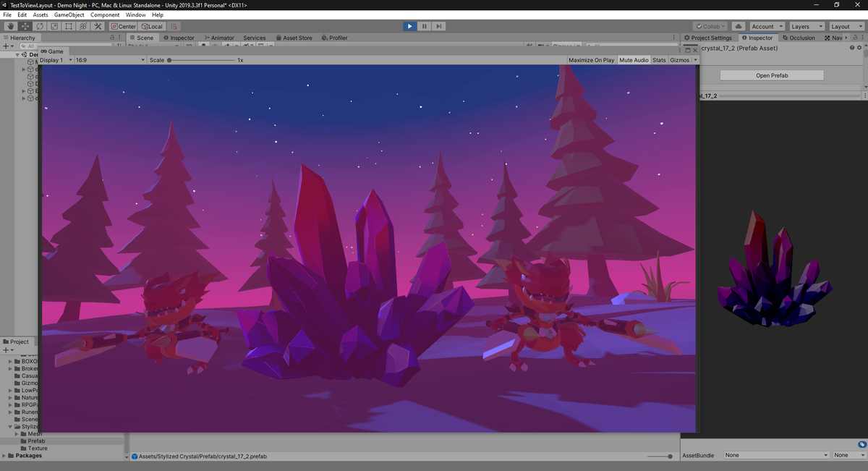
Task: Toggle Maximize On Play
Action: (x=591, y=60)
